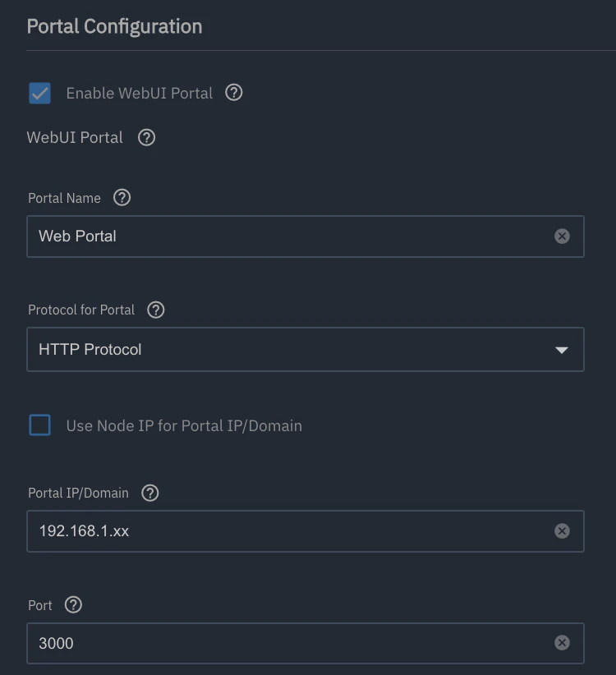616x675 pixels.
Task: Clear the Web Portal name field
Action: tap(562, 236)
